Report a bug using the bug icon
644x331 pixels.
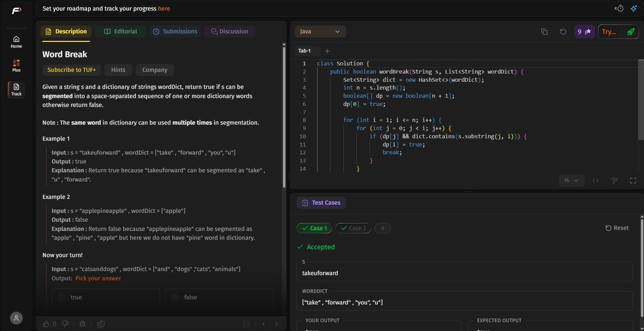82,324
